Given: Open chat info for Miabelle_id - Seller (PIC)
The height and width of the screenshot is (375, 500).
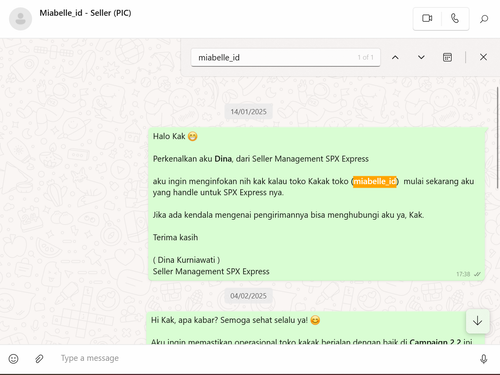Looking at the screenshot, I should click(85, 13).
